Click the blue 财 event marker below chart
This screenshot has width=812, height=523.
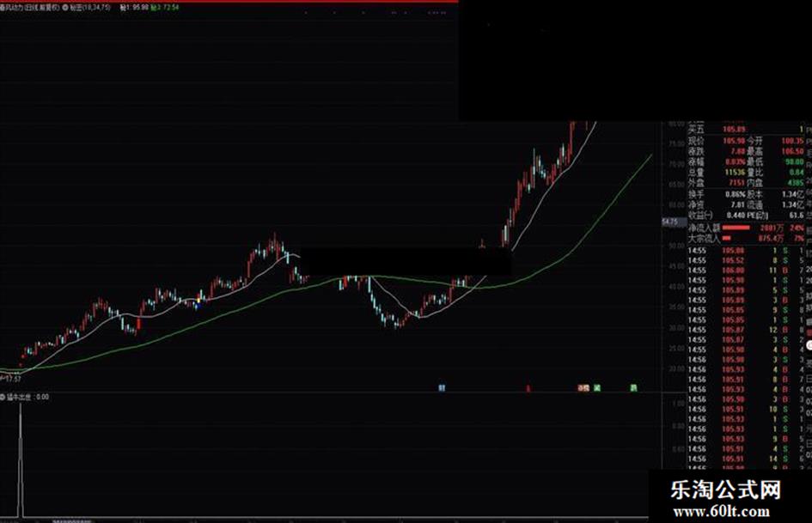click(442, 388)
